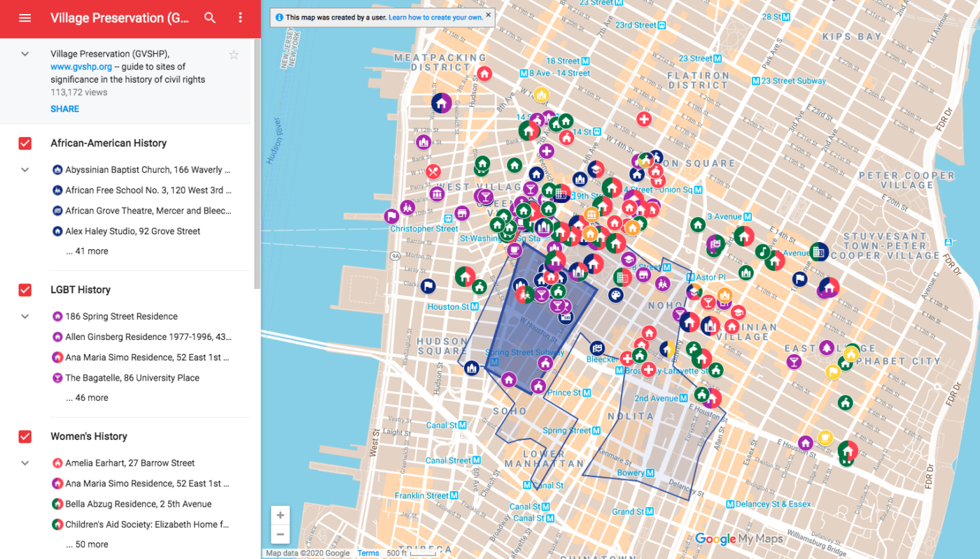
Task: Click yellow marker near 8 Ave - 14 Street
Action: [x=541, y=94]
